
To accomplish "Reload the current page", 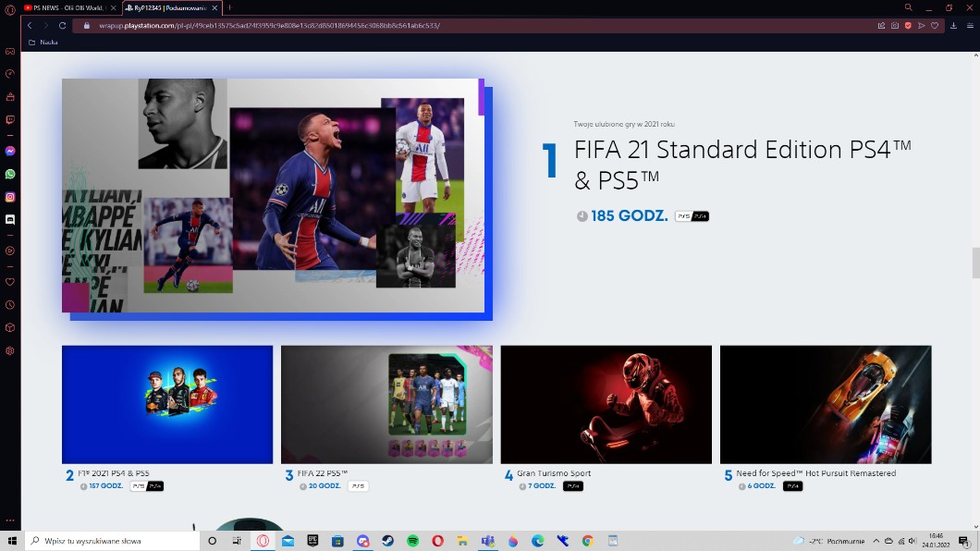I will click(x=63, y=25).
